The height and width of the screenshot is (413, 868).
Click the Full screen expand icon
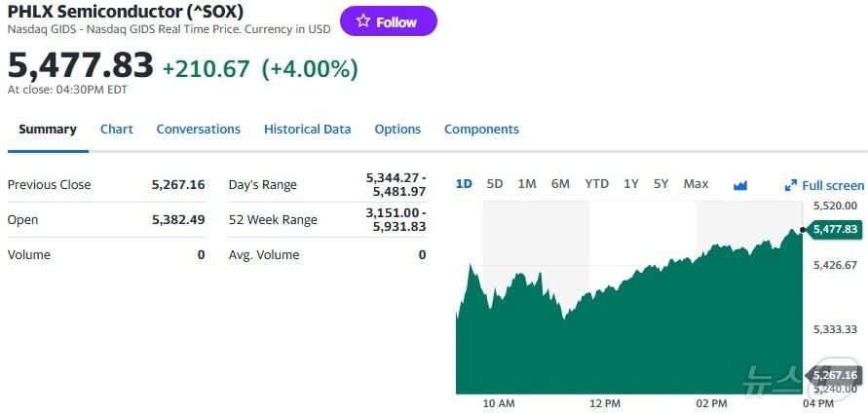(791, 185)
